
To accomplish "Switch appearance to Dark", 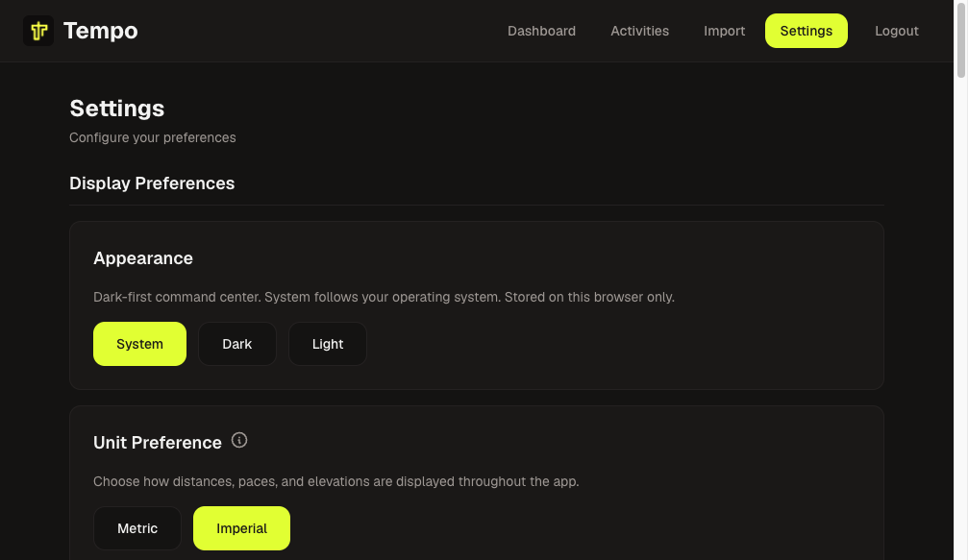I will (x=237, y=344).
